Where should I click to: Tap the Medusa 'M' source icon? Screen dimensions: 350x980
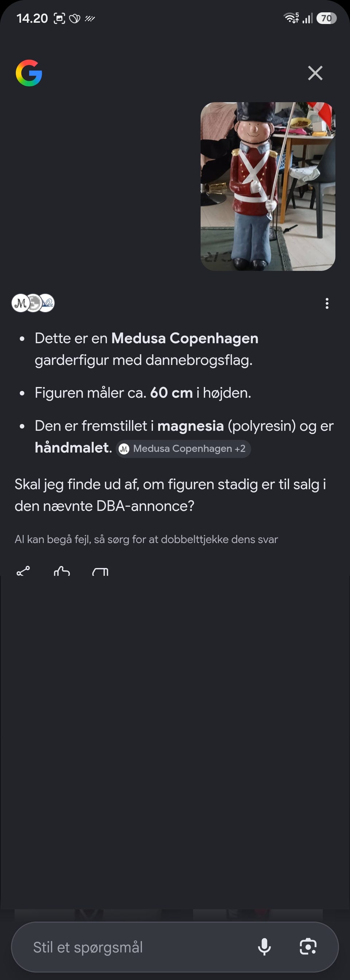tap(20, 303)
